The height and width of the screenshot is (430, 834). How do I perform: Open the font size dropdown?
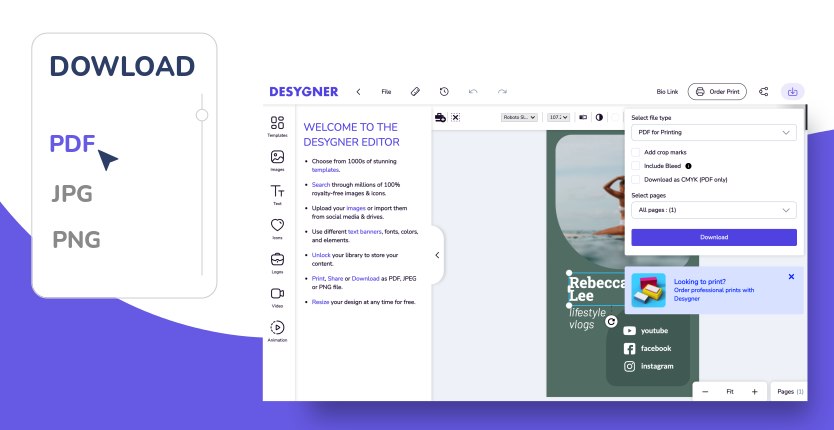[558, 117]
